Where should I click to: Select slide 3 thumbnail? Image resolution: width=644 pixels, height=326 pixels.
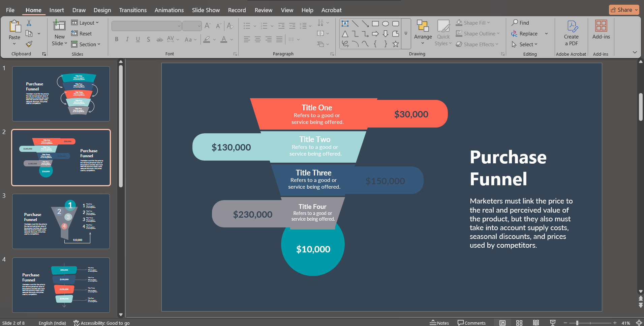click(x=61, y=221)
